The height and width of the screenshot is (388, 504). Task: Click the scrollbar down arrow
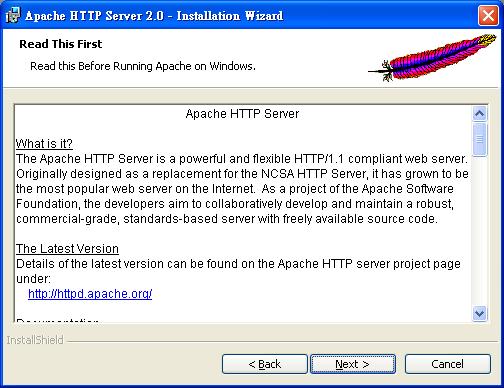(x=480, y=313)
